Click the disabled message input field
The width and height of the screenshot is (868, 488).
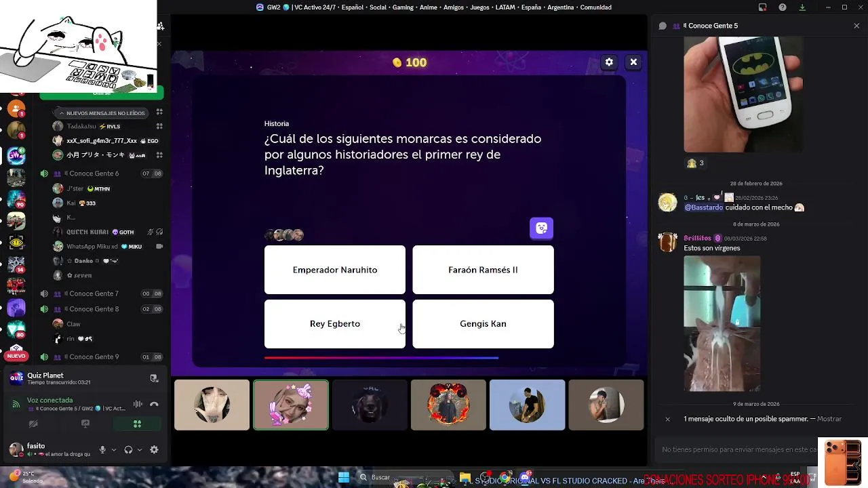coord(737,449)
